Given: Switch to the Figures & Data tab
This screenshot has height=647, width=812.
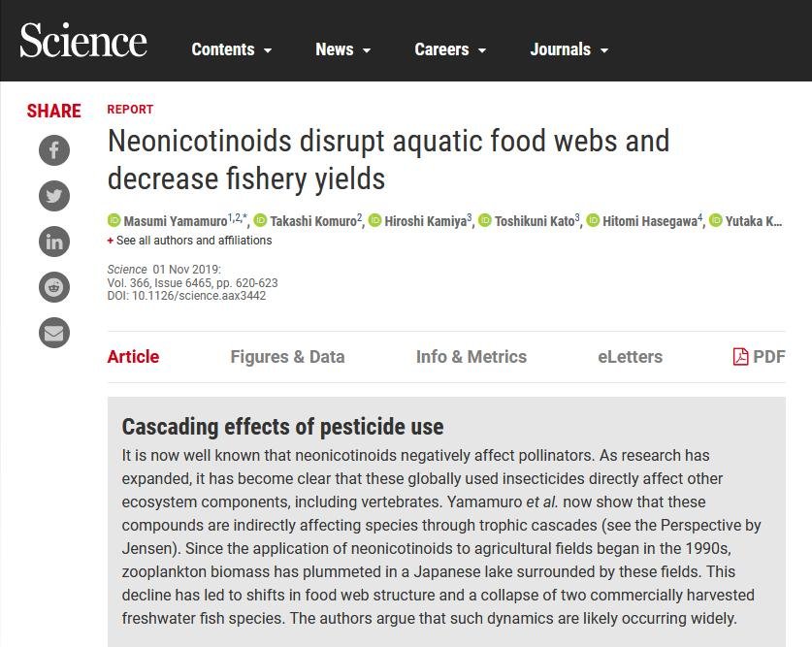Looking at the screenshot, I should click(287, 357).
